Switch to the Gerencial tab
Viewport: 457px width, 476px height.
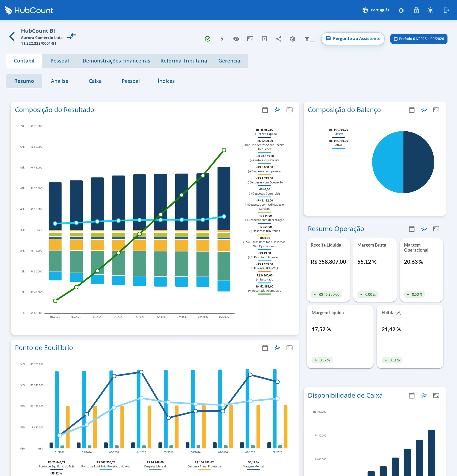230,61
